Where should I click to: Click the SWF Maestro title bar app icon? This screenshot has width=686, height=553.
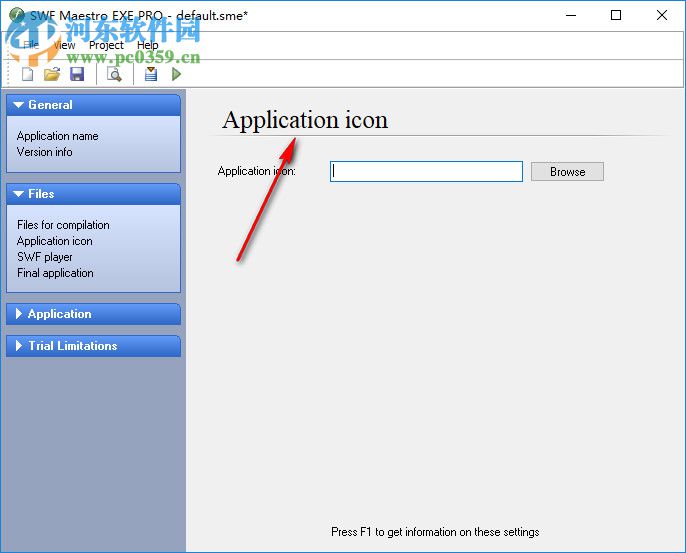click(17, 15)
